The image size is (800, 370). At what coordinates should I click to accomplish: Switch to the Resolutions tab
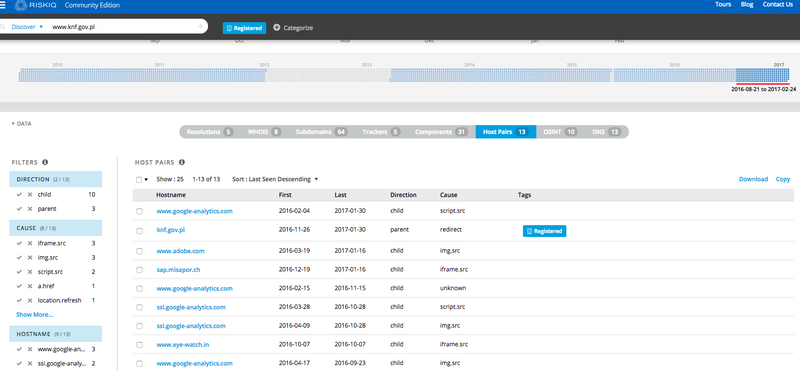point(209,132)
